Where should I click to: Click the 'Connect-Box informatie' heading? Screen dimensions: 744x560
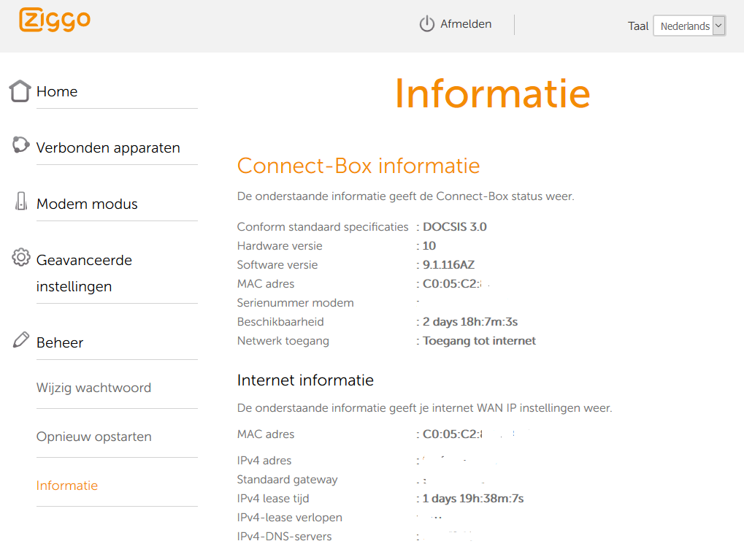(x=358, y=166)
